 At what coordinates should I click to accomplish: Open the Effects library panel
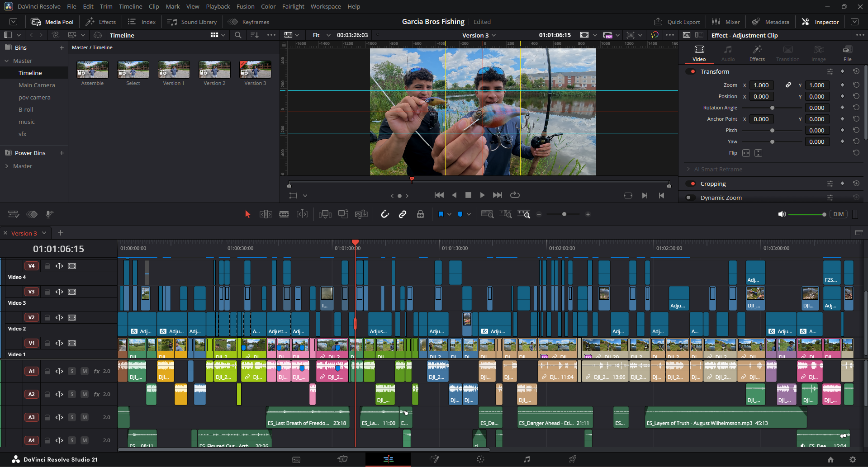click(101, 22)
